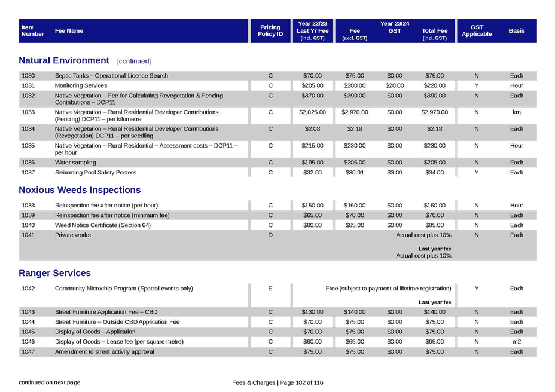Viewport: 555px width, 392px height.
Task: Select the 'Y' GST Applicable for item 1042
Action: [x=477, y=289]
